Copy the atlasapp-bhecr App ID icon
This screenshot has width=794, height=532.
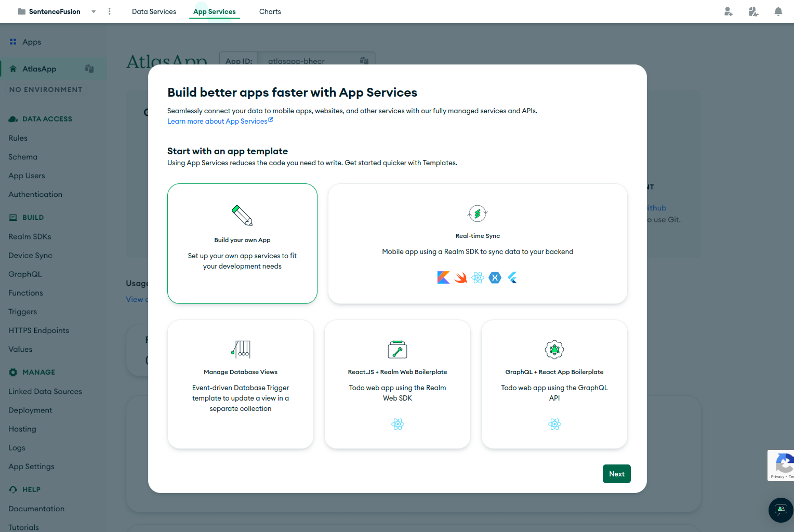(x=364, y=61)
